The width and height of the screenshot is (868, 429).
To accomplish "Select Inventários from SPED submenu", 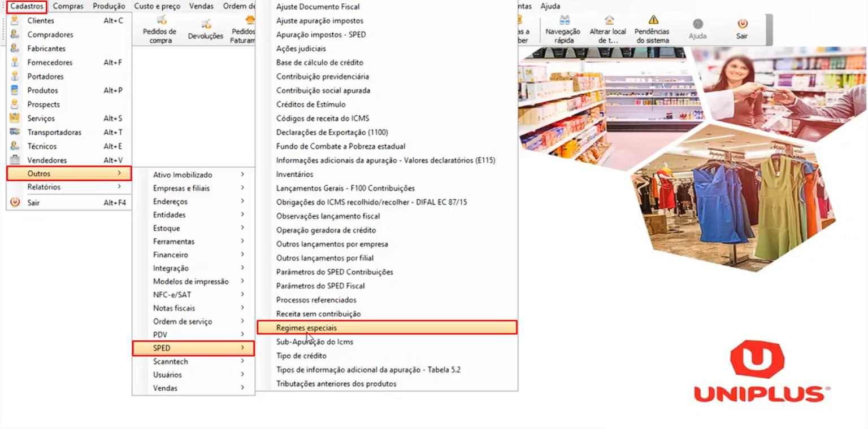I will [294, 174].
